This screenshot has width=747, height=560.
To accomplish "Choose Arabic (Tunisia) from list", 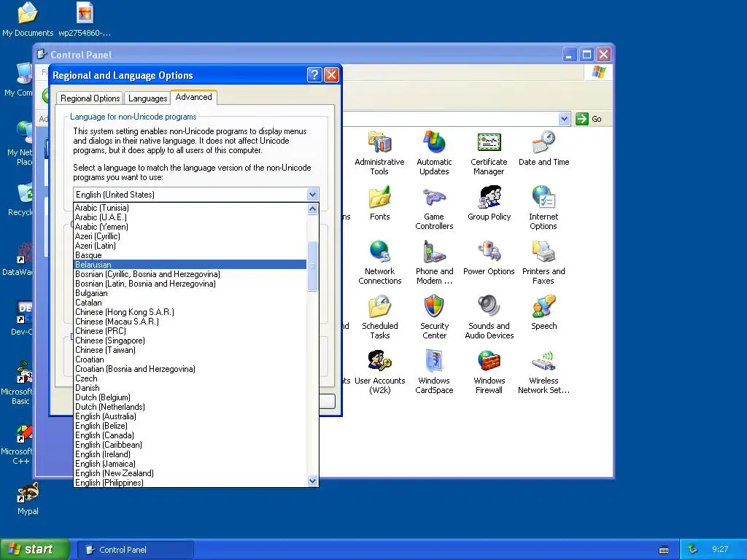I will [x=190, y=208].
